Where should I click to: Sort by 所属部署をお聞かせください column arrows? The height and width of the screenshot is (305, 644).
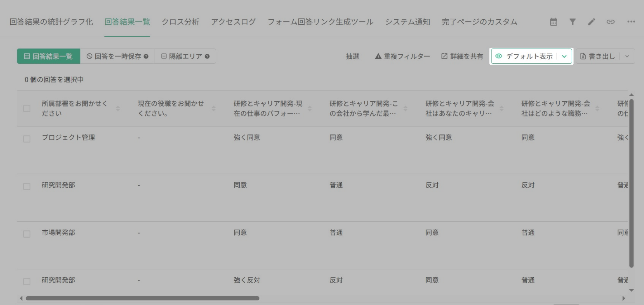tap(118, 109)
